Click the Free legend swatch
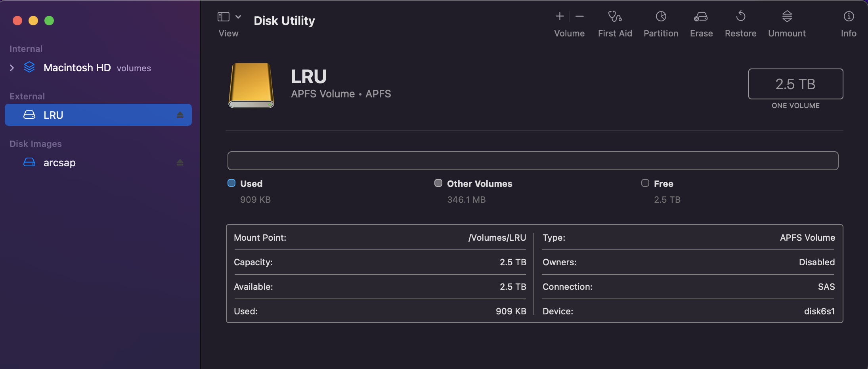Screen dimensions: 868x369 pos(645,183)
